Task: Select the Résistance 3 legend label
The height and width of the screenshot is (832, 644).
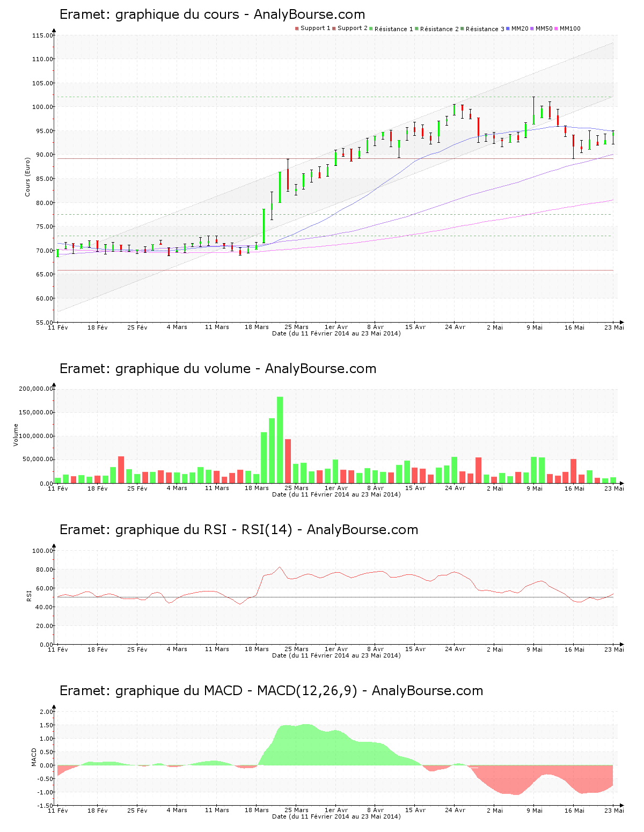Action: [485, 28]
